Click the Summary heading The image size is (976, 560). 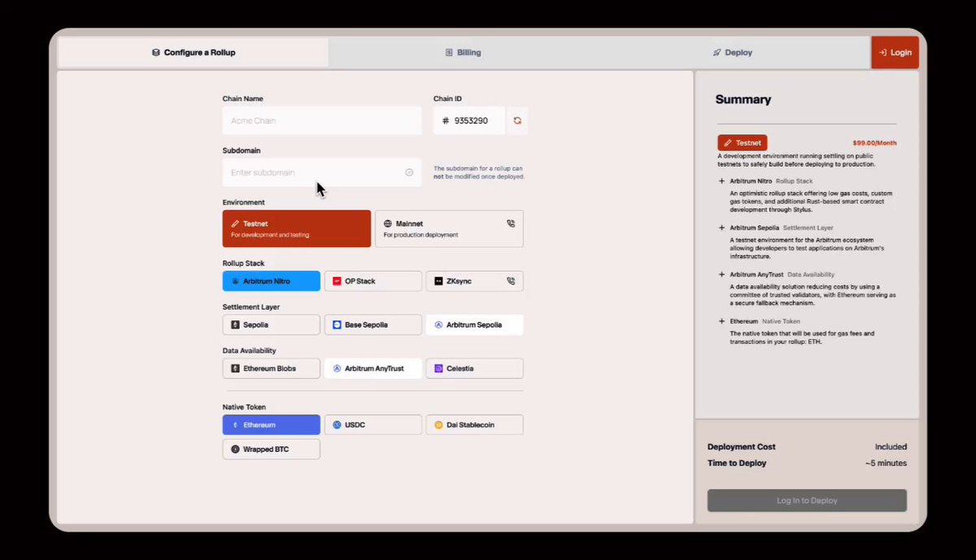pos(743,99)
